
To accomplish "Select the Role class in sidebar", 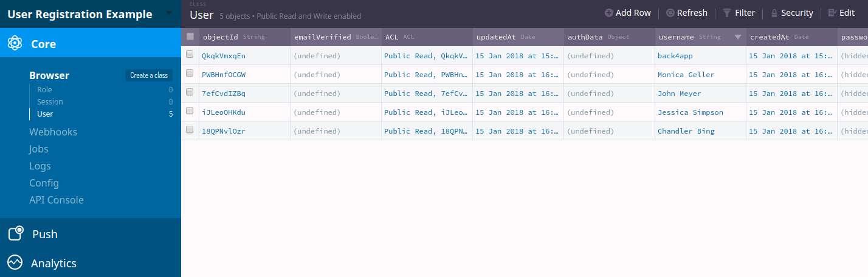I will (x=44, y=89).
